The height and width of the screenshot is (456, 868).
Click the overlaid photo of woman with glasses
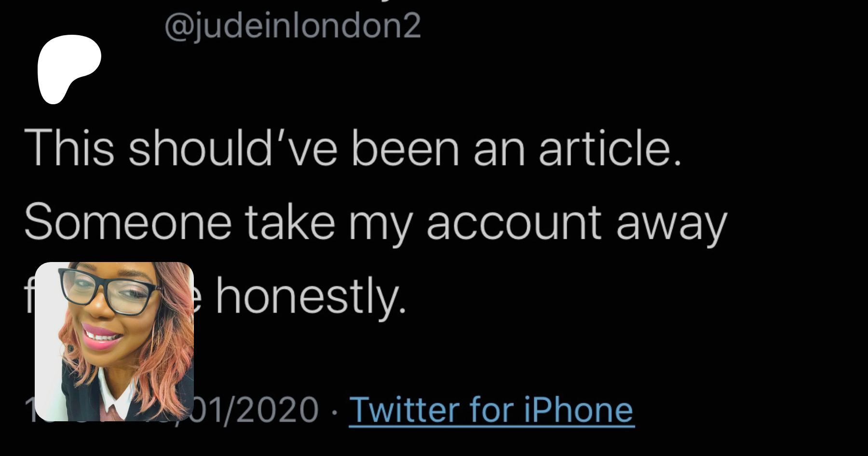click(114, 341)
